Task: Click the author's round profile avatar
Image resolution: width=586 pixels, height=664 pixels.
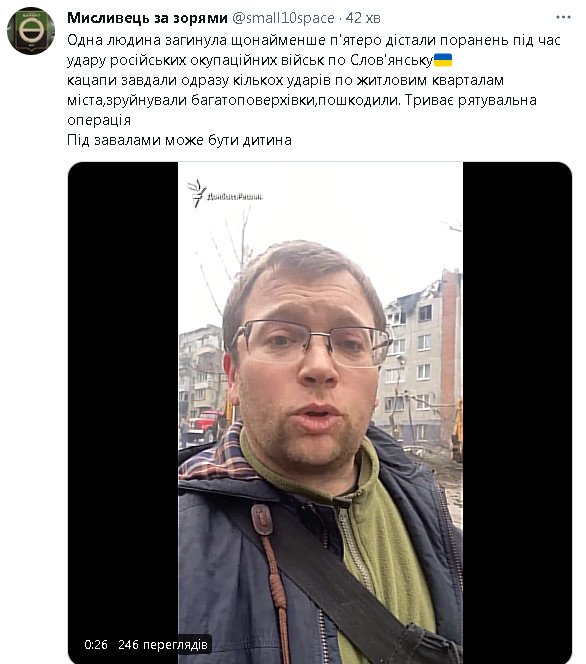Action: 31,31
